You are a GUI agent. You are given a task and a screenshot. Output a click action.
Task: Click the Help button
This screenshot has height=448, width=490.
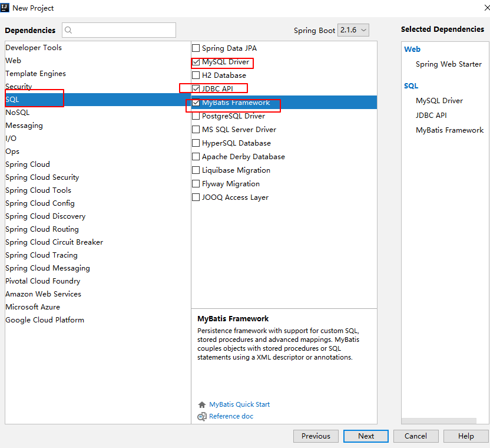[x=466, y=436]
